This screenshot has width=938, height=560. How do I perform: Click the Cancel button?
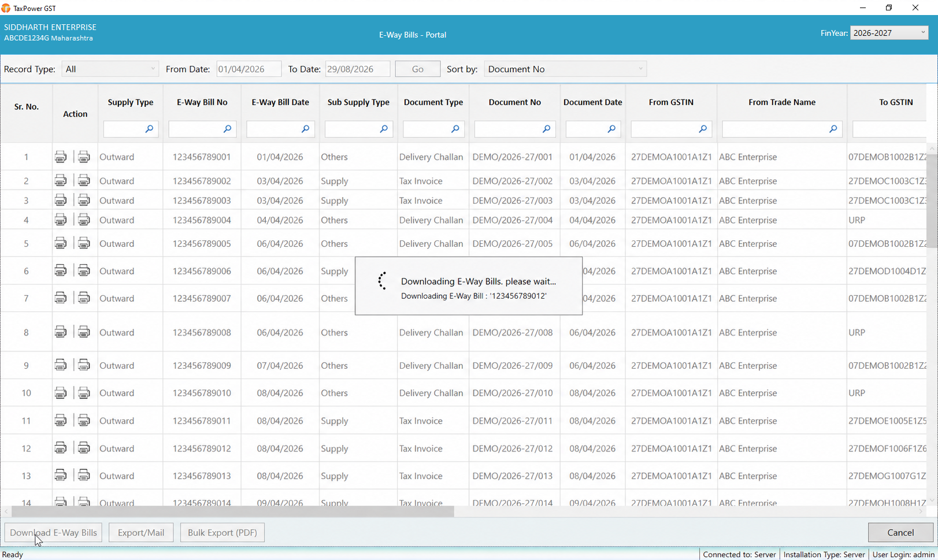[x=900, y=532]
